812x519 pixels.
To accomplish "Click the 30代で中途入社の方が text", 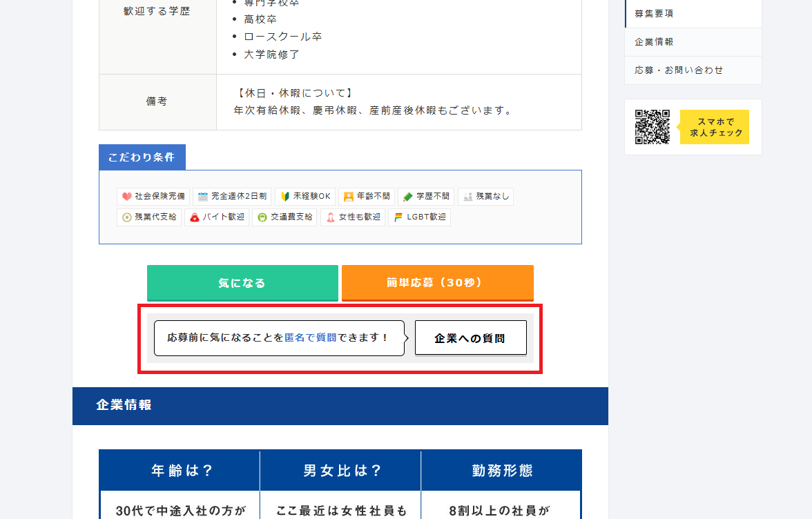I will [180, 511].
